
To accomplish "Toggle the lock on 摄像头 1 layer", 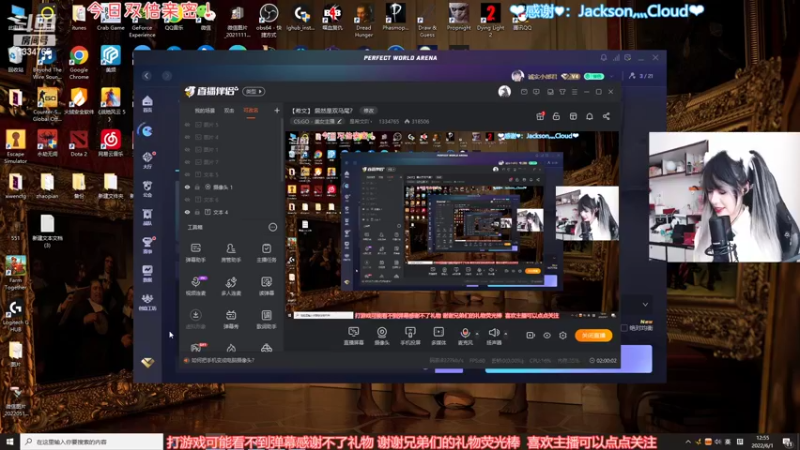I will pos(197,187).
